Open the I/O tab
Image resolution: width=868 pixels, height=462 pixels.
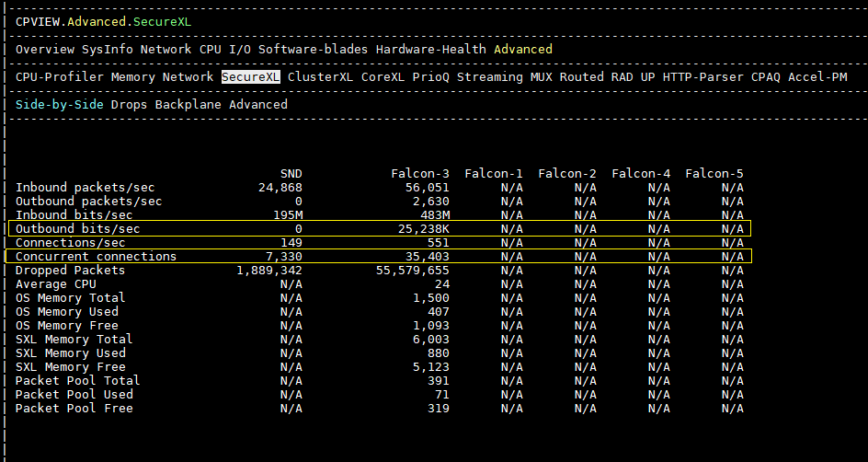click(240, 50)
